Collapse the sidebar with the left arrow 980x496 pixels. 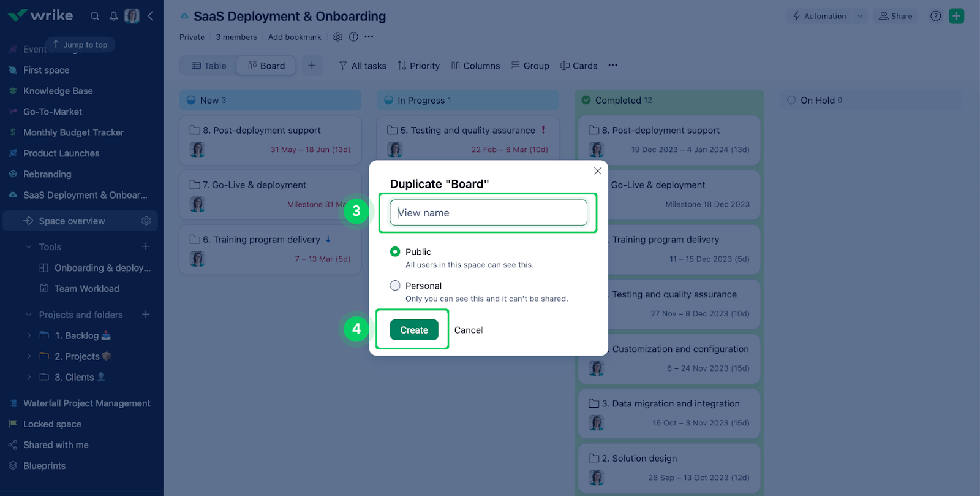pyautogui.click(x=151, y=16)
